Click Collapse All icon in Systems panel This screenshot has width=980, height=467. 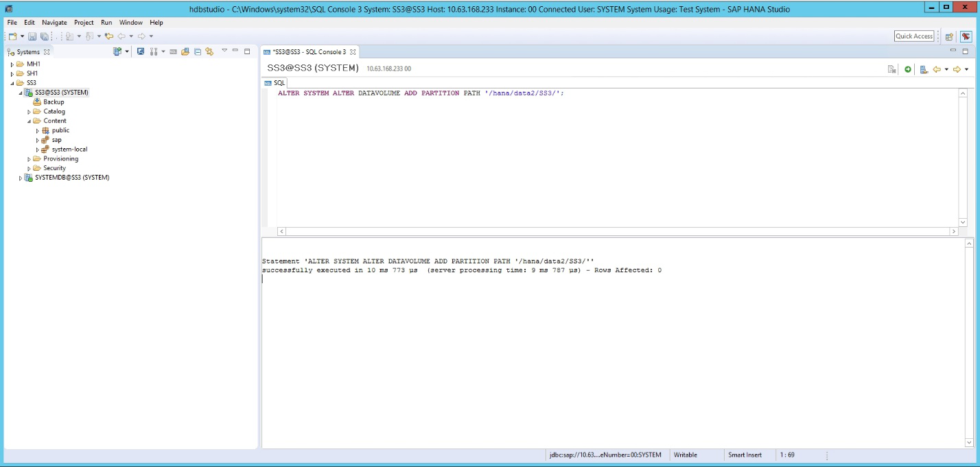pyautogui.click(x=198, y=51)
